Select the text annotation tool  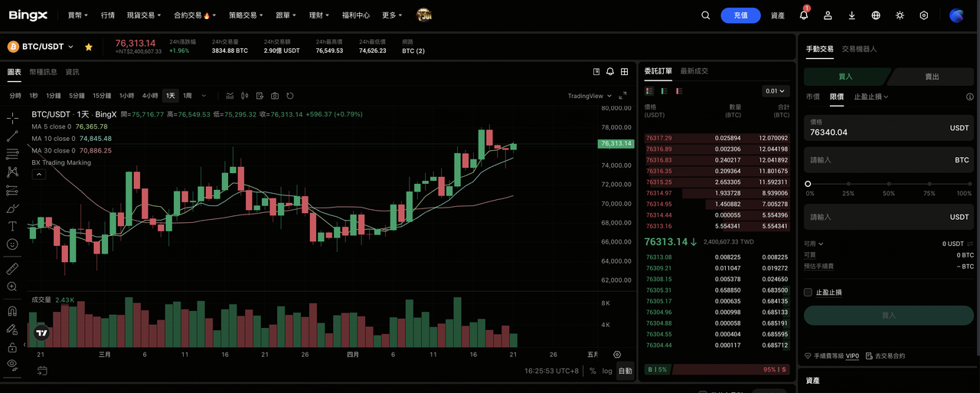(x=12, y=226)
